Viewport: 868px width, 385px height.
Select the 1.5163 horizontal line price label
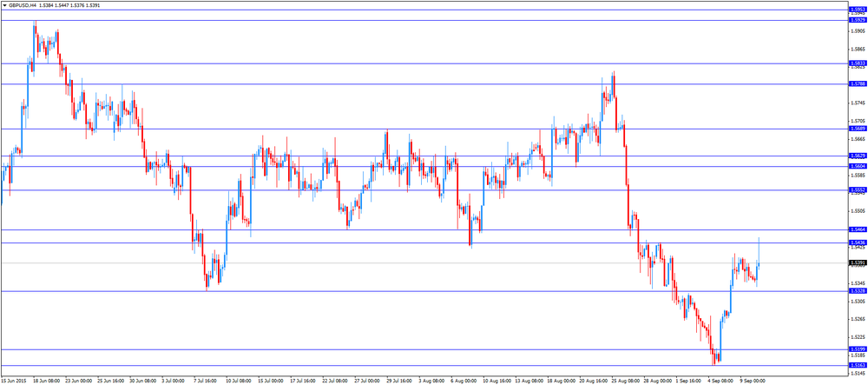[x=858, y=365]
